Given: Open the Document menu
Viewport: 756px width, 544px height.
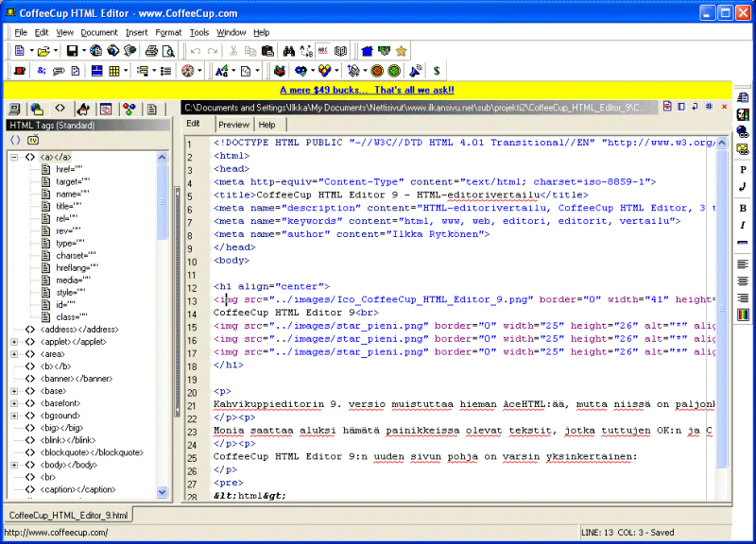Looking at the screenshot, I should click(99, 32).
